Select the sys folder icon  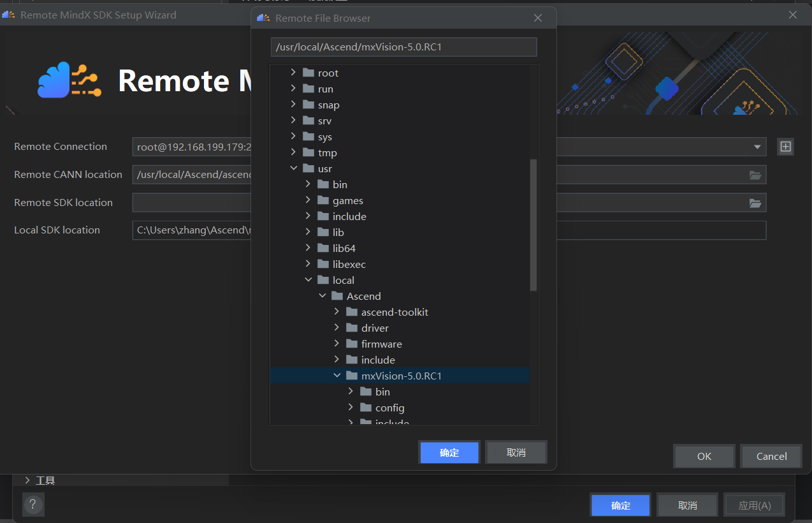(308, 136)
